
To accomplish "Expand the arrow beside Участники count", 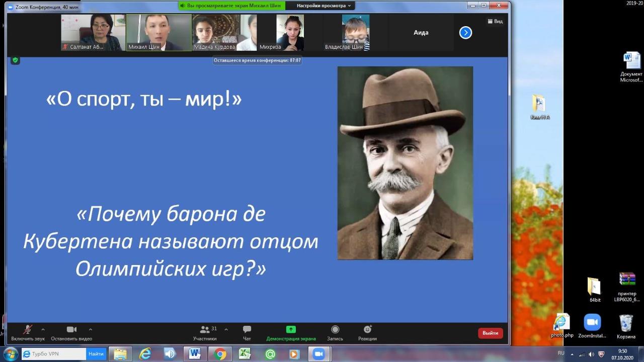I will point(226,330).
